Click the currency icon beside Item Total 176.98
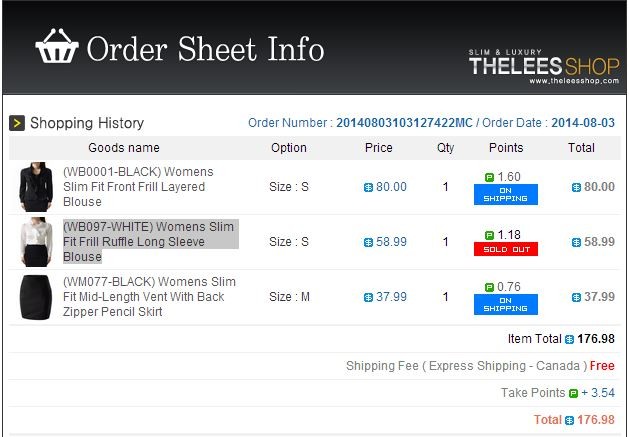The width and height of the screenshot is (629, 437). tap(569, 339)
